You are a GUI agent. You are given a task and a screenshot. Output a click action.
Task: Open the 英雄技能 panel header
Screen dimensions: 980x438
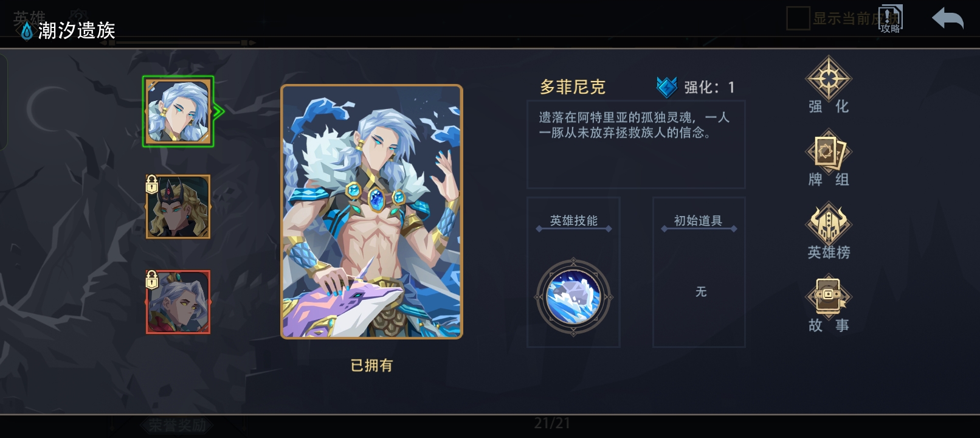tap(574, 221)
